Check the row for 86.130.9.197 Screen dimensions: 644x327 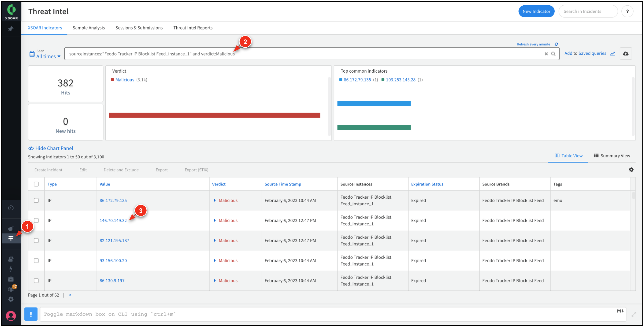36,281
